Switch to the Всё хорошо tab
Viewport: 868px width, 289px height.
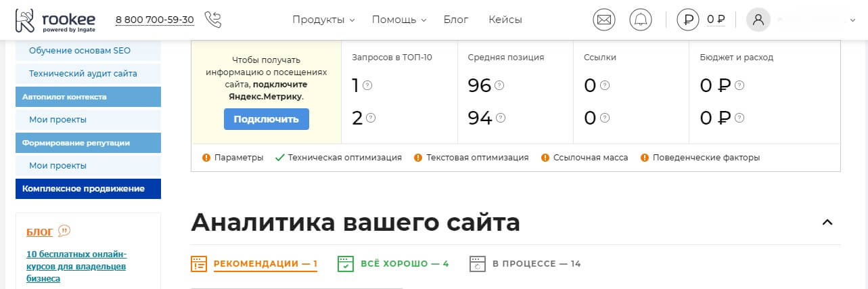393,263
